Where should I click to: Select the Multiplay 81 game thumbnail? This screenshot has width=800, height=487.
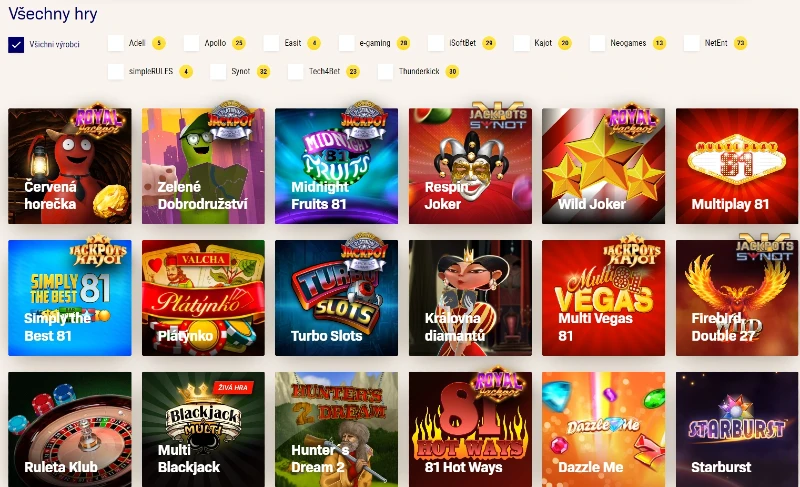coord(737,166)
